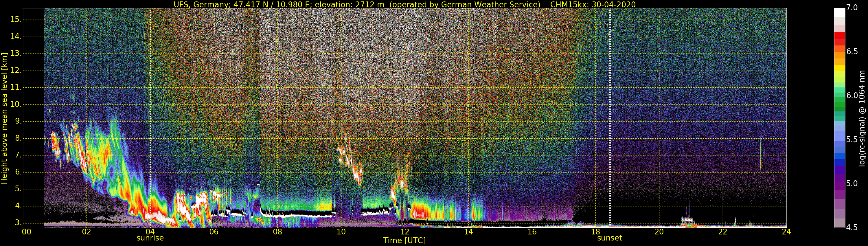
Task: Click the '3.' height tick label
Action: (x=18, y=223)
